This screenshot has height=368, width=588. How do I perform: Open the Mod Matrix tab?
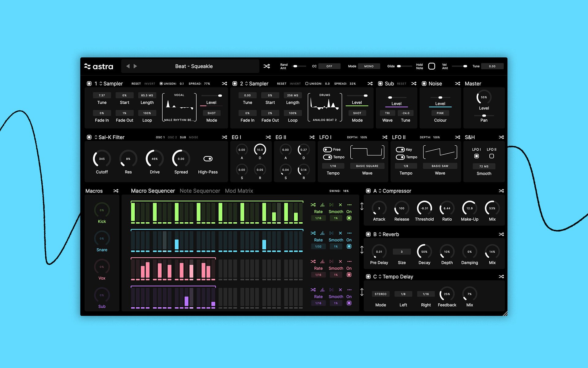(239, 191)
